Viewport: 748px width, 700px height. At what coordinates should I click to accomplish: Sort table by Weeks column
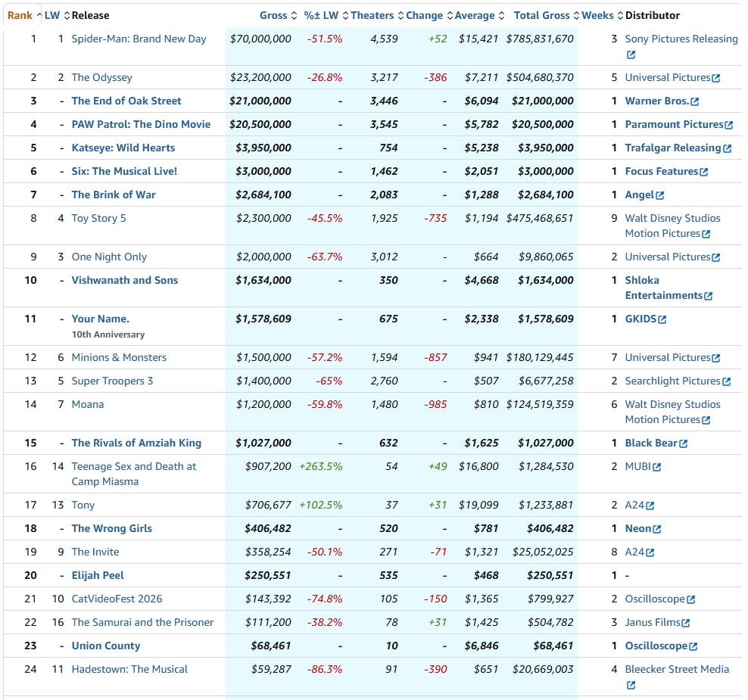(x=602, y=15)
